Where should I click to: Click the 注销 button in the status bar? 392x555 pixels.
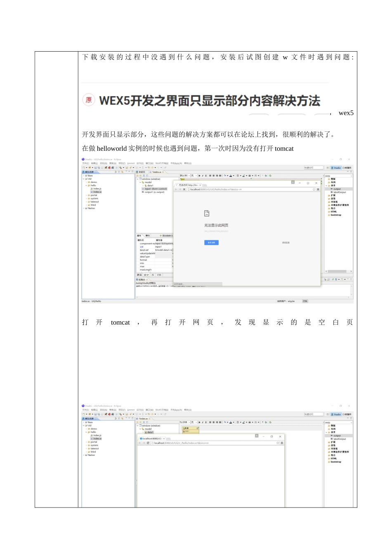[x=305, y=301]
